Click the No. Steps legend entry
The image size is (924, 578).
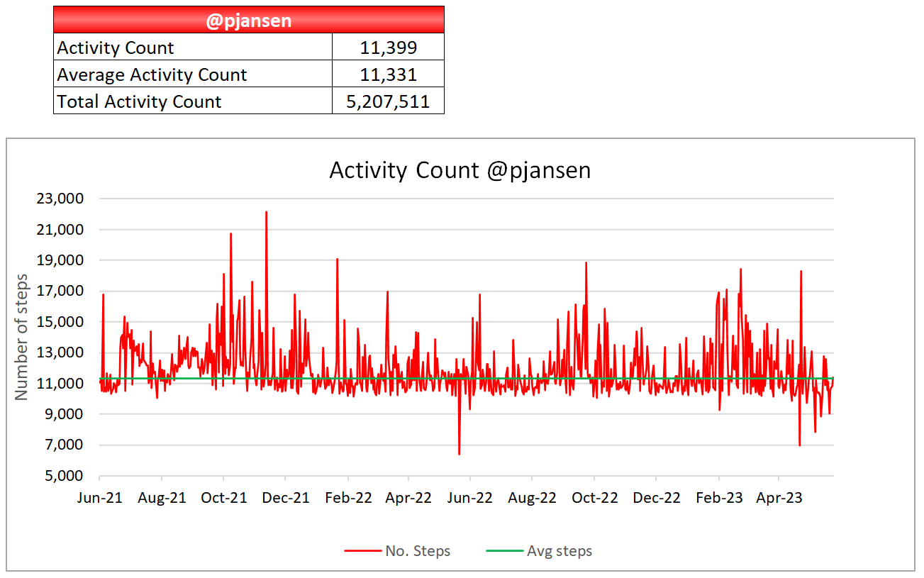pos(397,551)
